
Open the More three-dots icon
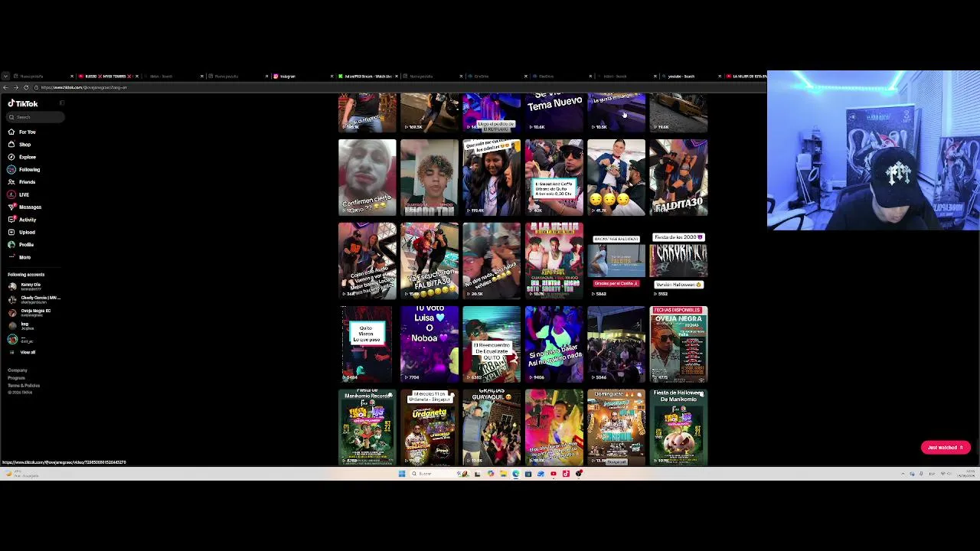[x=11, y=257]
